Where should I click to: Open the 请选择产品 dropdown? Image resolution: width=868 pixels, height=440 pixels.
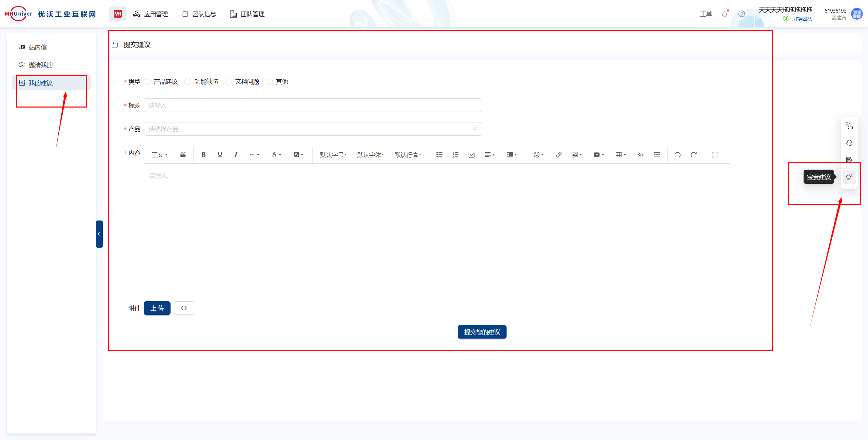click(313, 129)
